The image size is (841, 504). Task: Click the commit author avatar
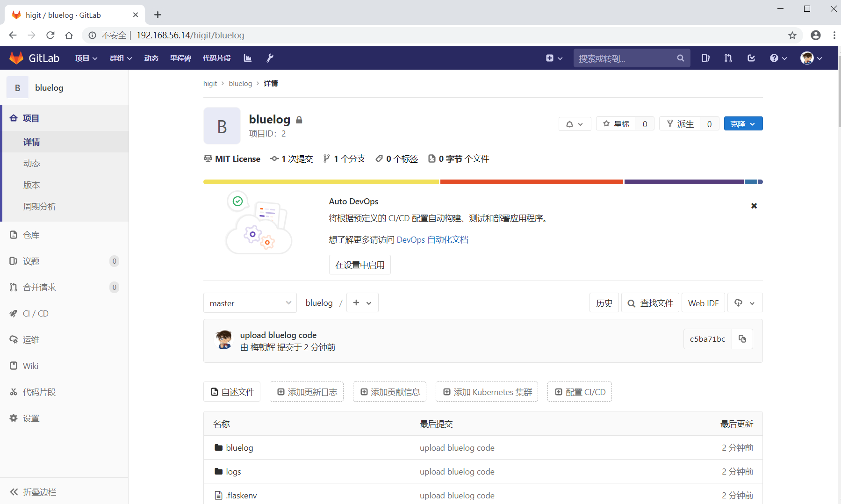pos(224,340)
